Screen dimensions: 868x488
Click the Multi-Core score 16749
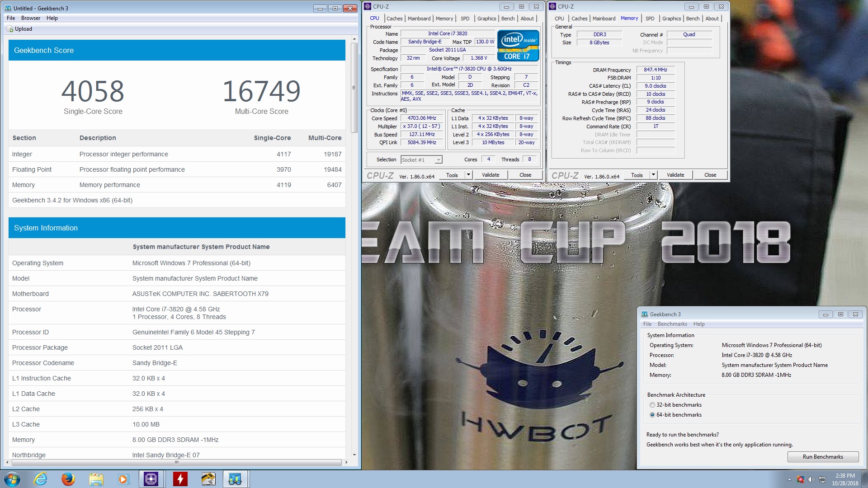click(261, 91)
